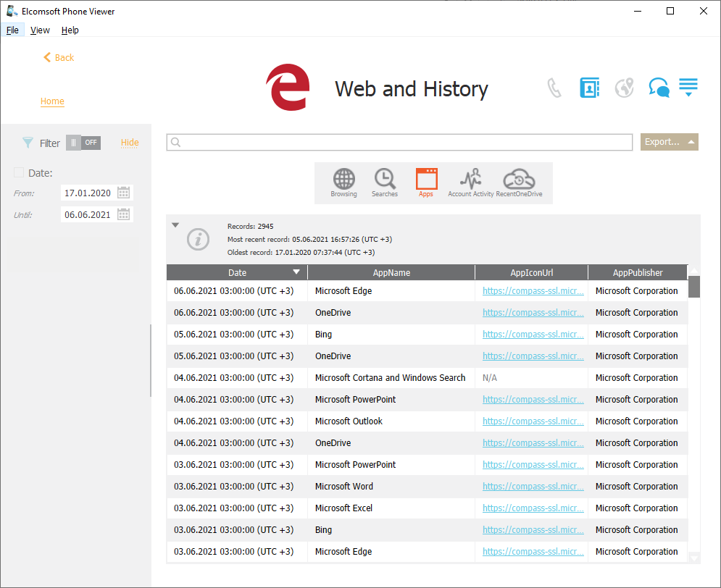Open the Messages chat bubbles icon
This screenshot has width=721, height=588.
(659, 88)
